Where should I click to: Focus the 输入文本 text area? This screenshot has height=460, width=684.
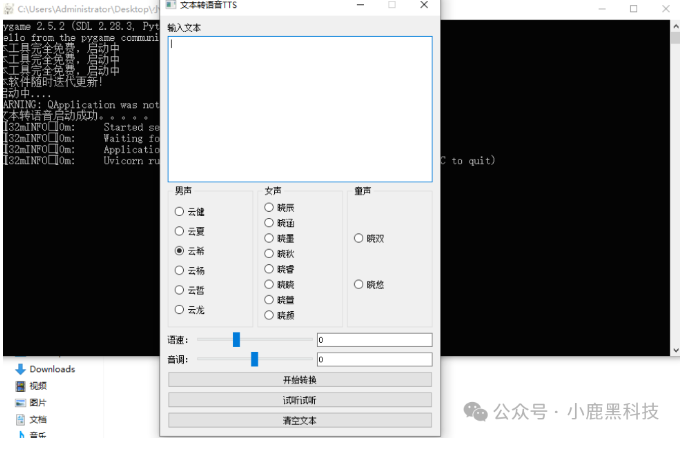point(300,110)
